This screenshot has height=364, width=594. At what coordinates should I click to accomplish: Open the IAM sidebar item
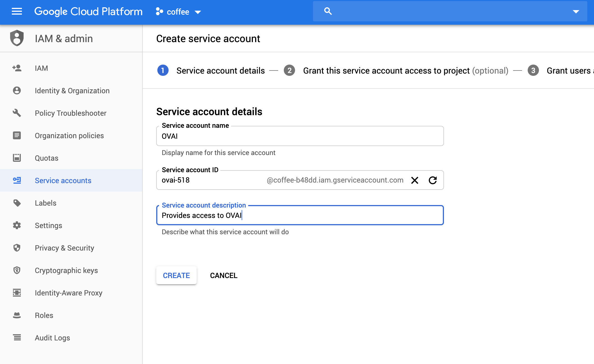pyautogui.click(x=71, y=68)
